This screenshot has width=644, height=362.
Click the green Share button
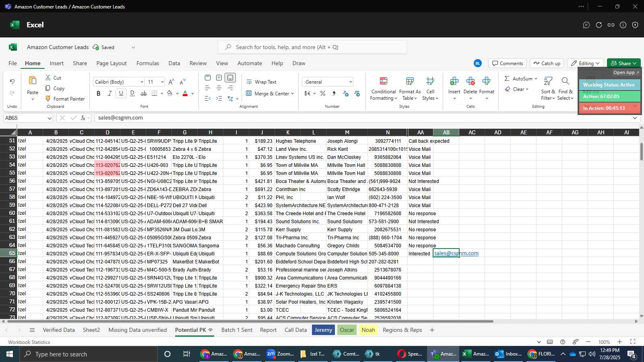pyautogui.click(x=623, y=63)
